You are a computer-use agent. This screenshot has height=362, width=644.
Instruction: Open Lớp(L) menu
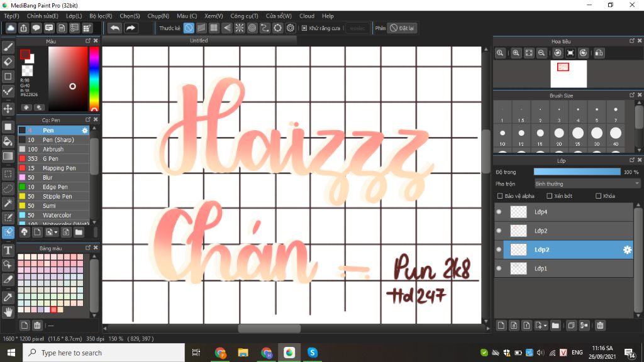pos(74,16)
